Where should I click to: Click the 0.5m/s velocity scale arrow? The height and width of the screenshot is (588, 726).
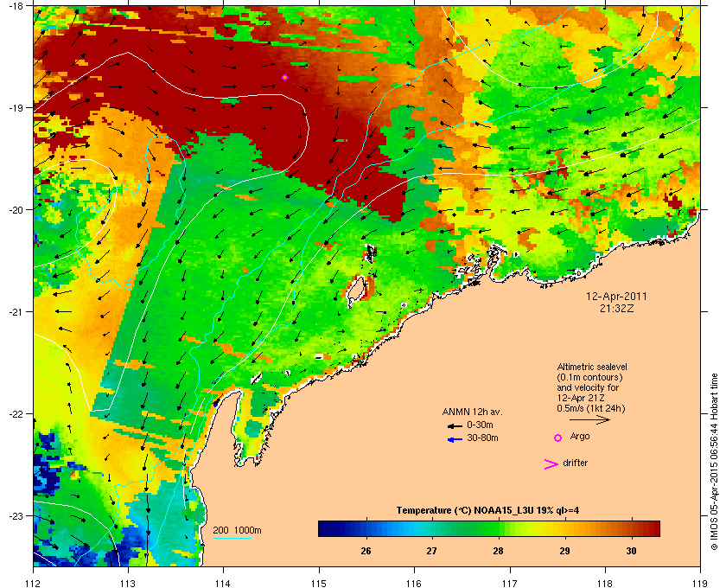coord(589,419)
